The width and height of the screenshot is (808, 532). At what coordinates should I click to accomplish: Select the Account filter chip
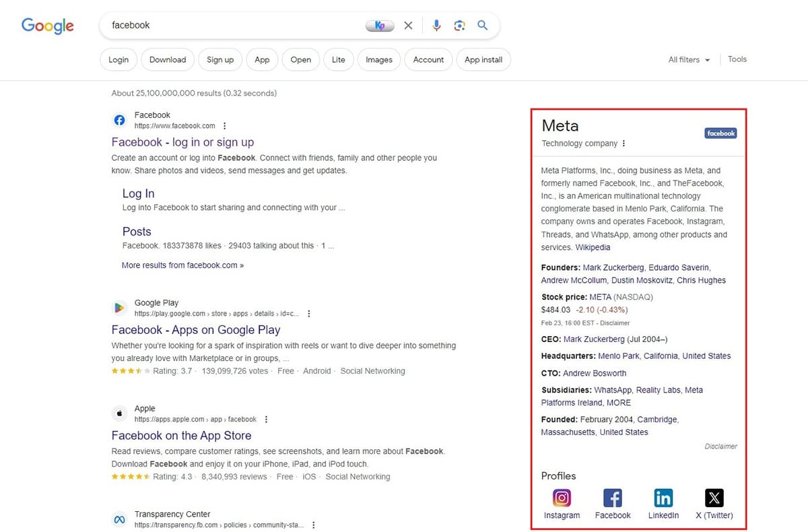428,59
